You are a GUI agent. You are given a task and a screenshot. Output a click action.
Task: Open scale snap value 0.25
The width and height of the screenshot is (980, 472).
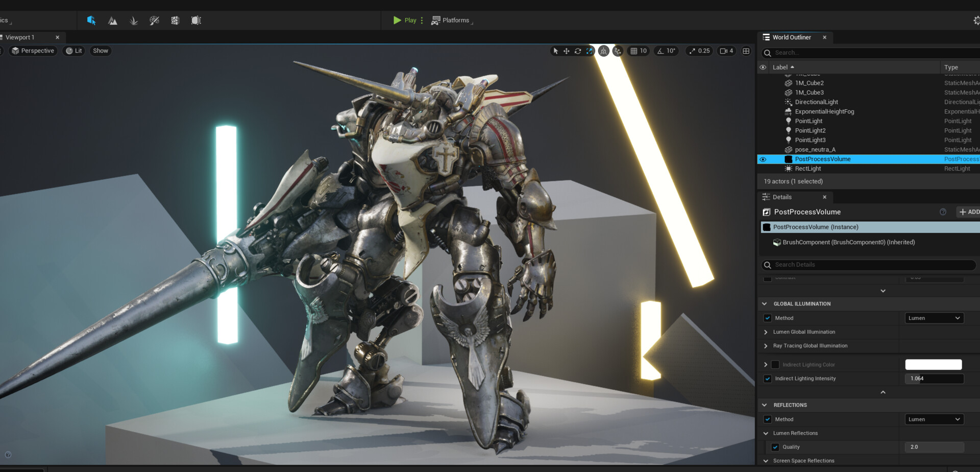point(704,51)
